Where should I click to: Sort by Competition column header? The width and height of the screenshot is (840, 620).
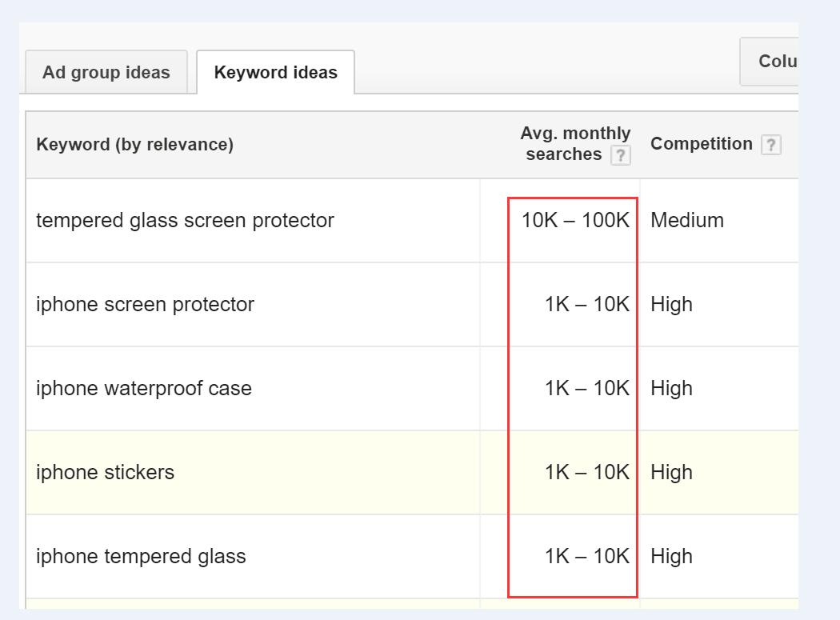point(702,144)
